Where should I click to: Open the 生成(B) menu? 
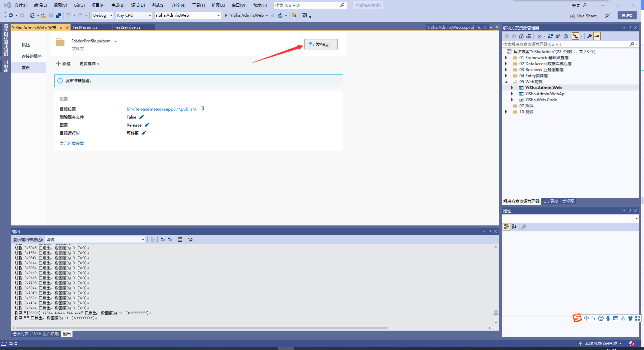pyautogui.click(x=118, y=5)
